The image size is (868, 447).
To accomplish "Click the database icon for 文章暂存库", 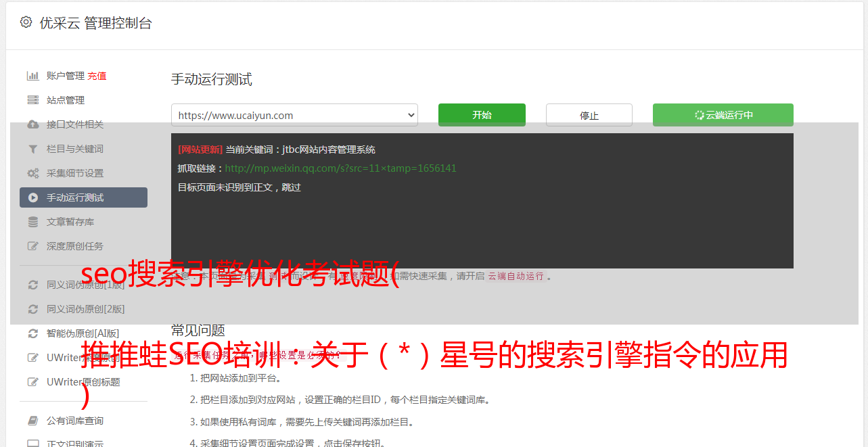I will point(32,222).
